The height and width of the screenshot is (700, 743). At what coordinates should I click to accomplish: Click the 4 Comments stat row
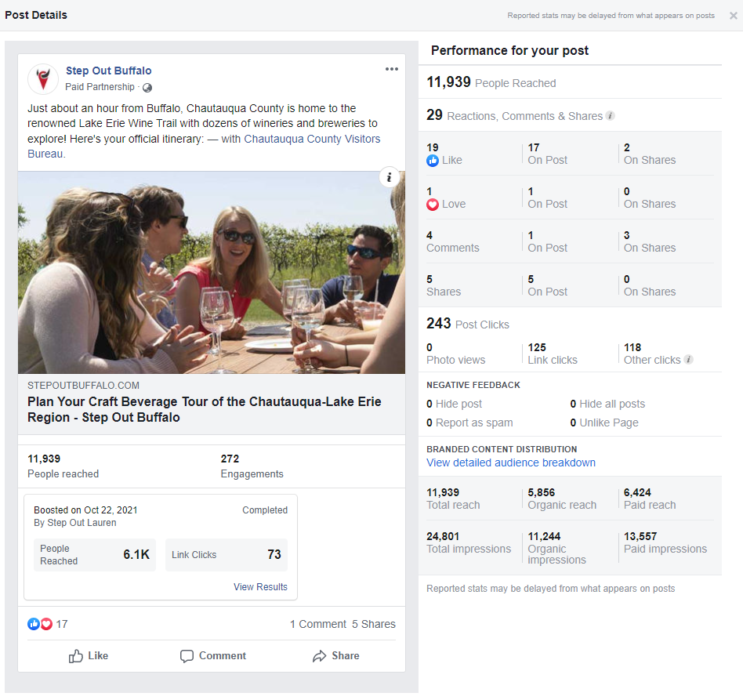click(570, 241)
